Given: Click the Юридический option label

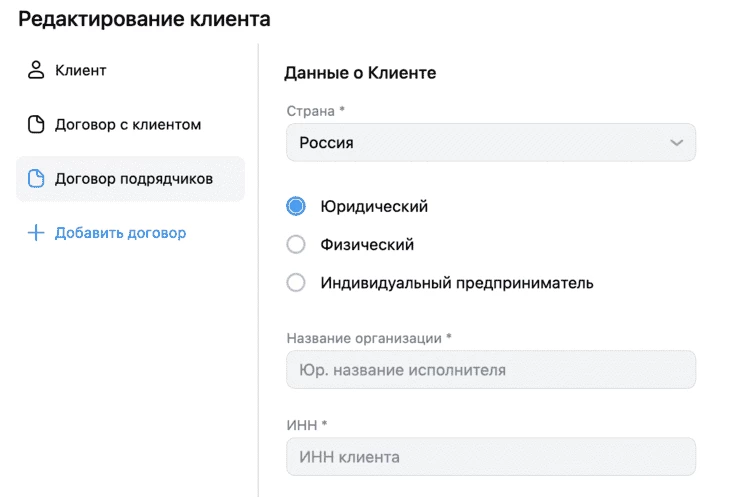Looking at the screenshot, I should [x=374, y=206].
